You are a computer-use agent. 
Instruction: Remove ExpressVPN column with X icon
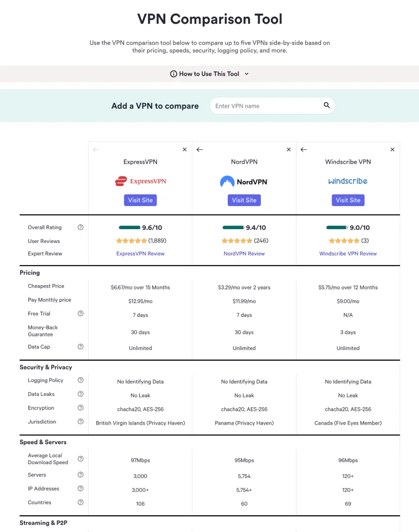pyautogui.click(x=185, y=150)
